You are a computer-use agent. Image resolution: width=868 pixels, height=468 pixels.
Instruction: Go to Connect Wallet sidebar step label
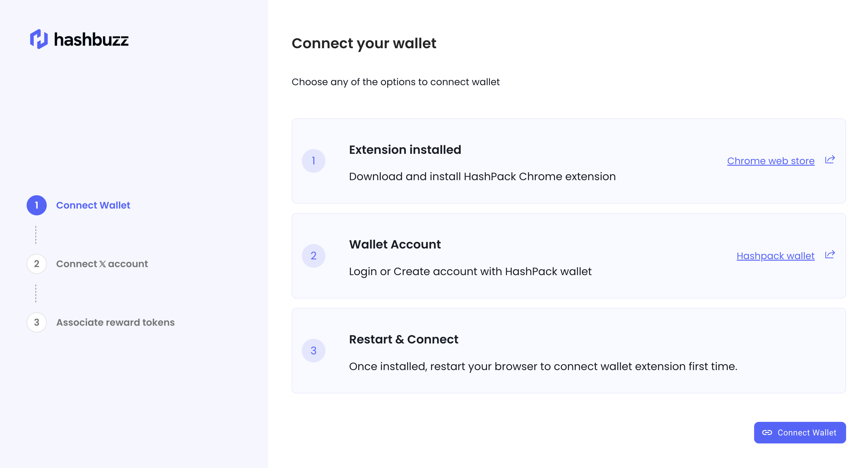click(93, 205)
